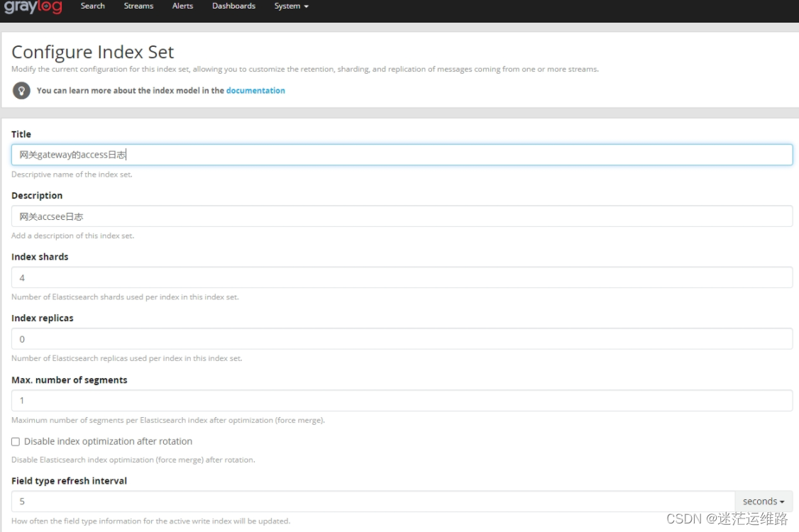Image resolution: width=799 pixels, height=532 pixels.
Task: Click the lightbulb hint icon
Action: [21, 91]
